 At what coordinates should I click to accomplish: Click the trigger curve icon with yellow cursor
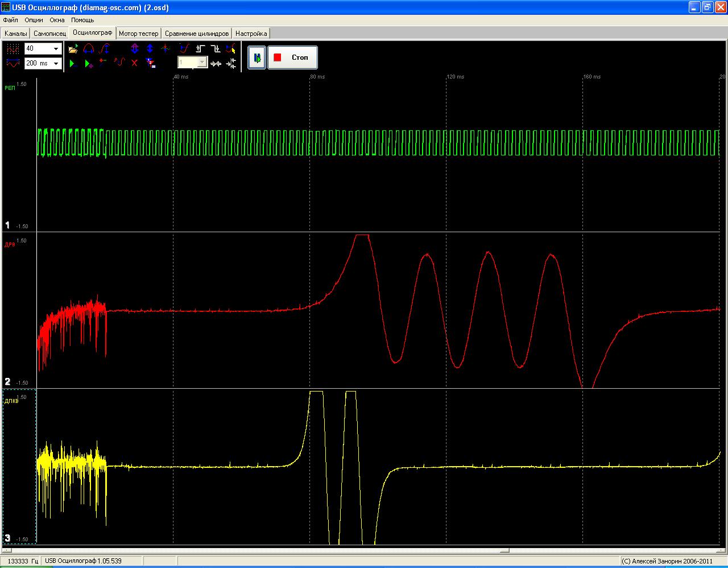[x=231, y=49]
